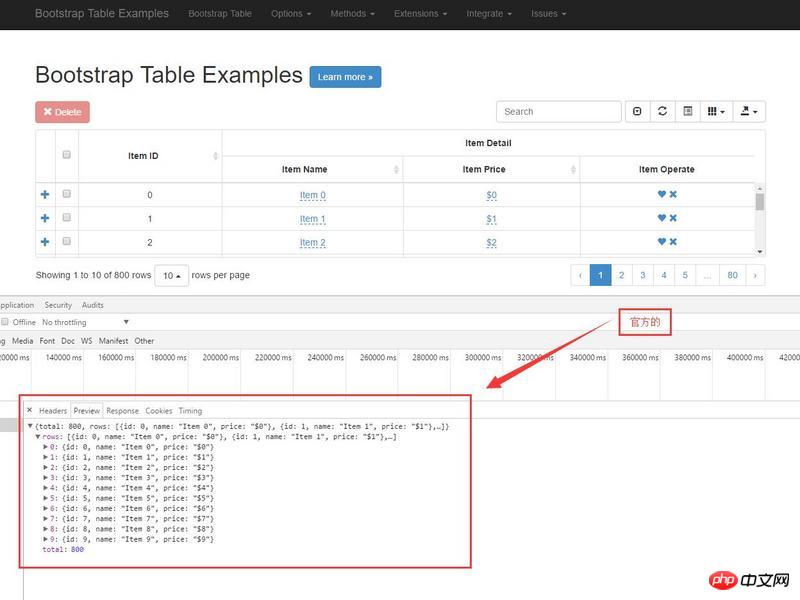Check the checkbox for row Item 0

click(x=66, y=194)
